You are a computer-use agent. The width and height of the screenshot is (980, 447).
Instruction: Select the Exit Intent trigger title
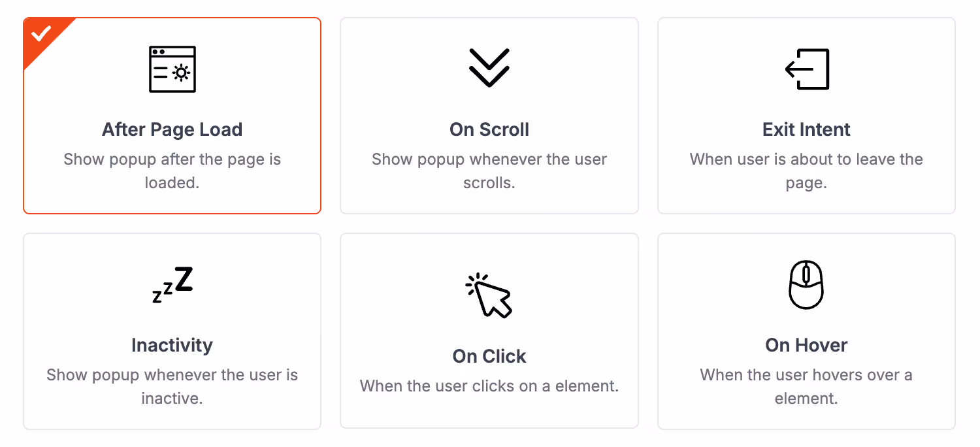click(806, 129)
